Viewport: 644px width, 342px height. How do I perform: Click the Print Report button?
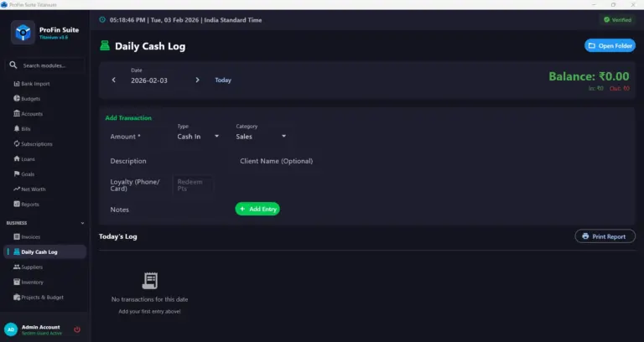(605, 236)
